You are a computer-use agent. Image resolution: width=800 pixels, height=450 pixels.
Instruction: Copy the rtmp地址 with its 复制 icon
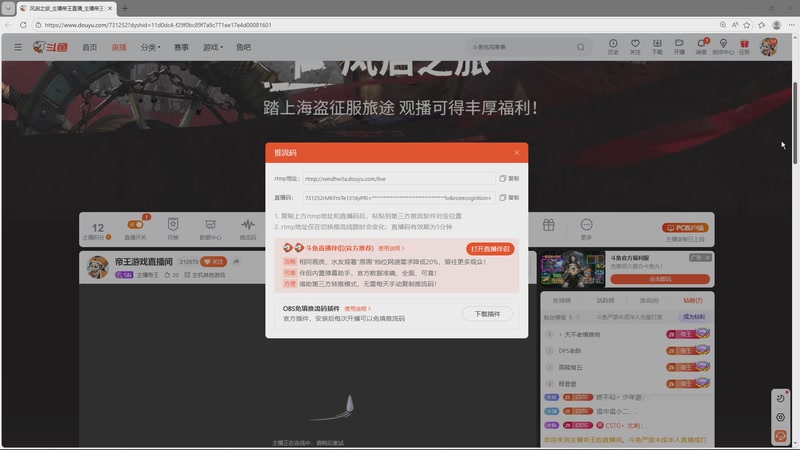pos(509,179)
